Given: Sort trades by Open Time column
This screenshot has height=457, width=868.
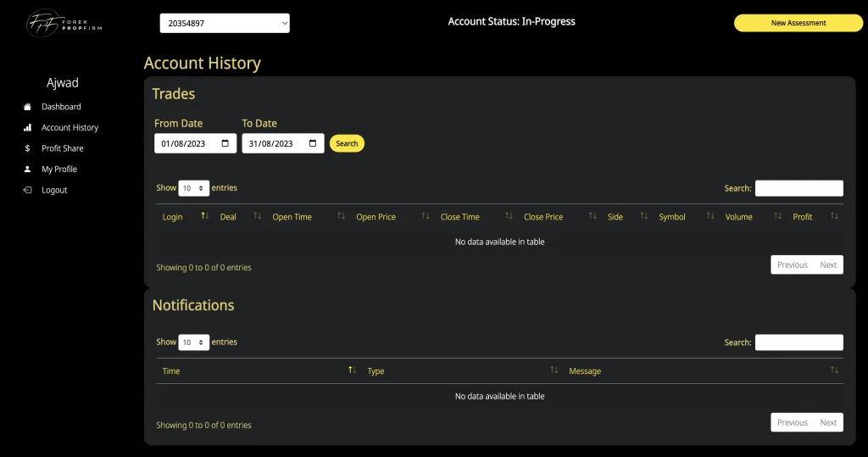Looking at the screenshot, I should [x=292, y=217].
